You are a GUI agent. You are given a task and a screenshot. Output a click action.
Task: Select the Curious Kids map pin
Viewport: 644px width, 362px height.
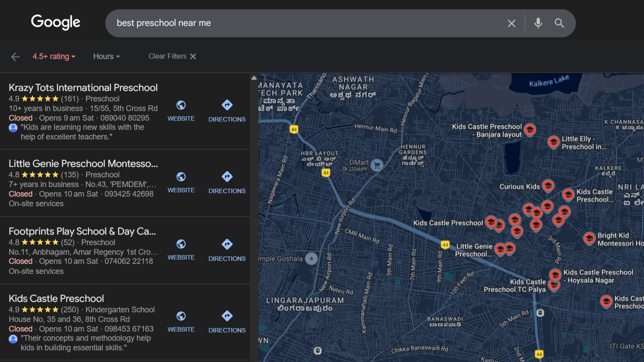pos(548,186)
